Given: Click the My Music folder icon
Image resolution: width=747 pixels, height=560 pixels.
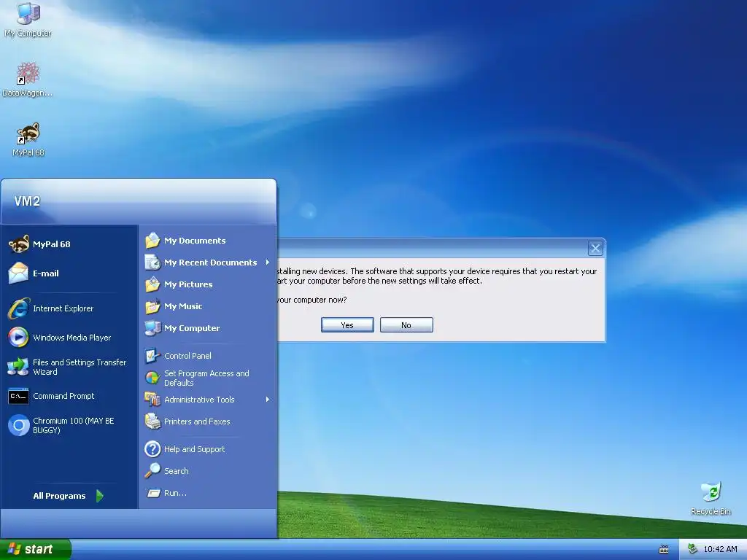Looking at the screenshot, I should (x=152, y=306).
